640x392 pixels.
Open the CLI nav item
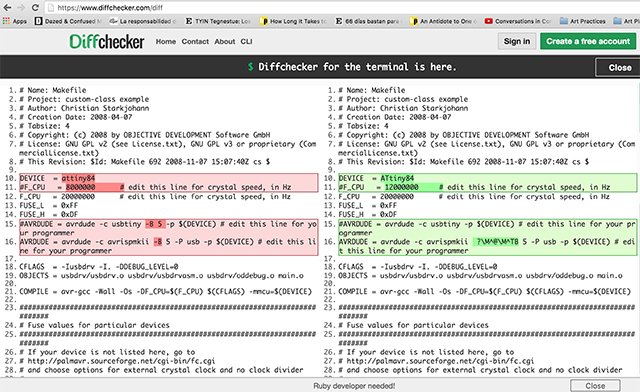coord(246,41)
